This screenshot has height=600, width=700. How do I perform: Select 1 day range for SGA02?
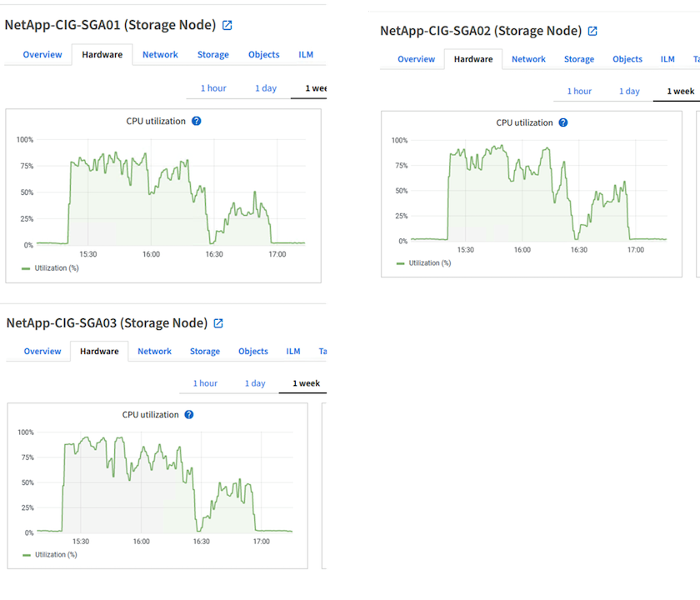[629, 92]
